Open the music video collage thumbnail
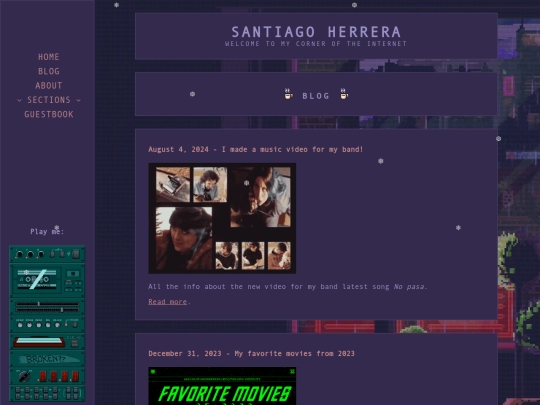 pos(222,218)
